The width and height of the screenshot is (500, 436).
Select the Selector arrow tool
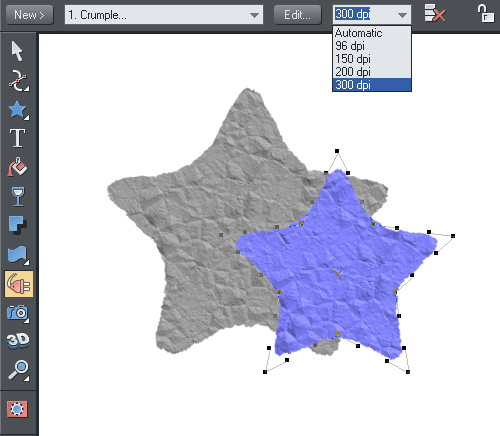(x=17, y=51)
